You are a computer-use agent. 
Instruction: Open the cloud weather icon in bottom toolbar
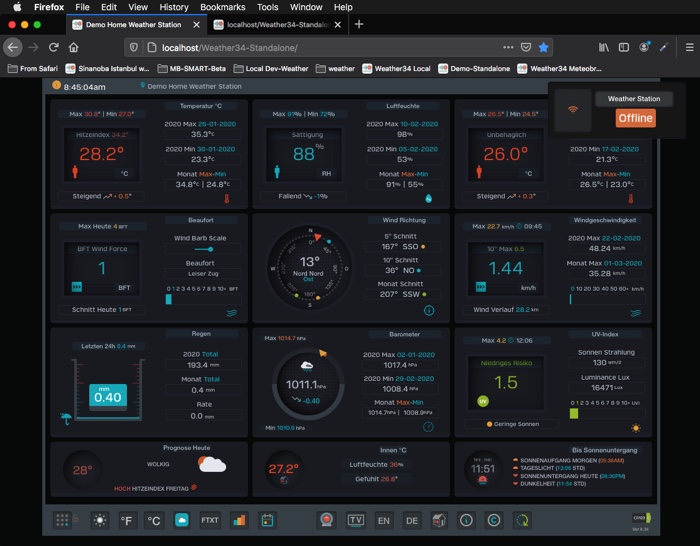pyautogui.click(x=182, y=520)
